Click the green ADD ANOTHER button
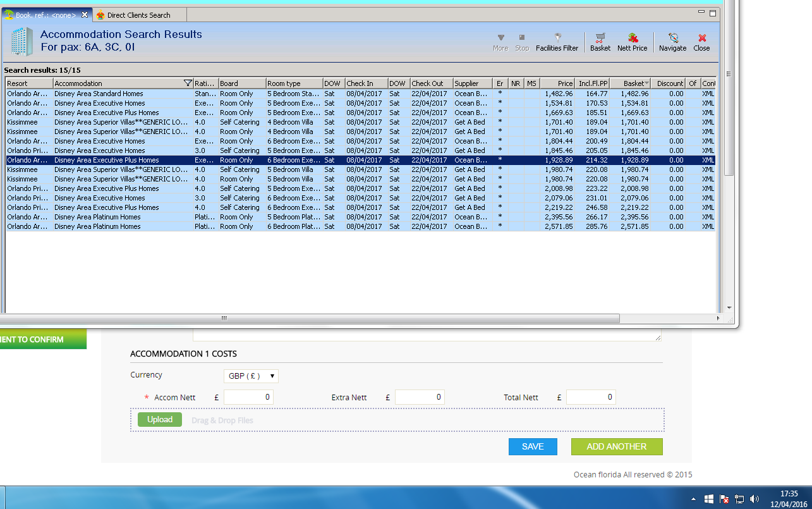The width and height of the screenshot is (812, 509). tap(616, 446)
